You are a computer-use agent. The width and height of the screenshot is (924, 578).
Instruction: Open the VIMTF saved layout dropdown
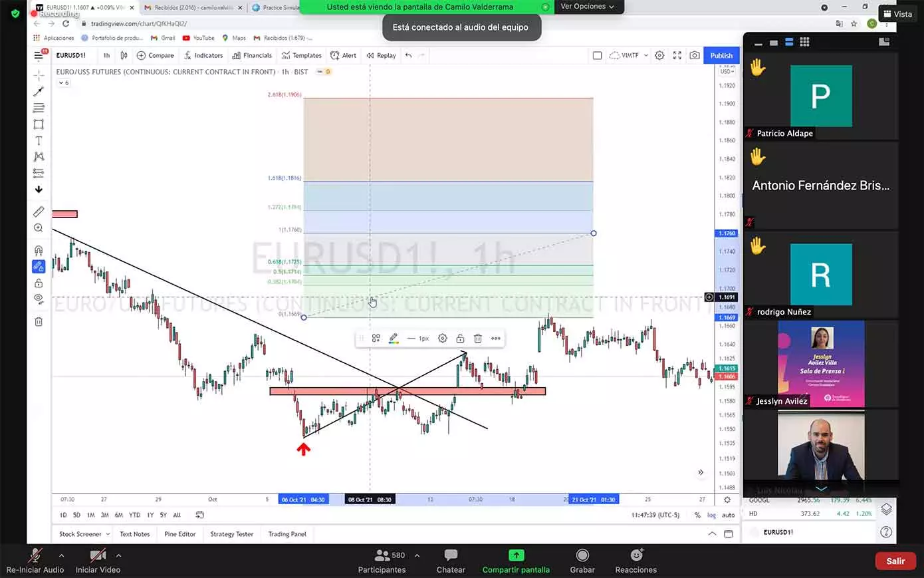click(628, 55)
